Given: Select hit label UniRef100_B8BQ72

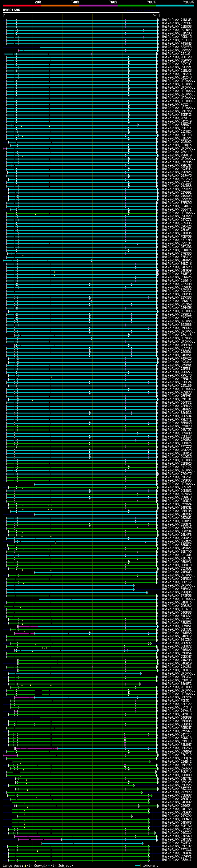Looking at the screenshot, I should (177, 125).
